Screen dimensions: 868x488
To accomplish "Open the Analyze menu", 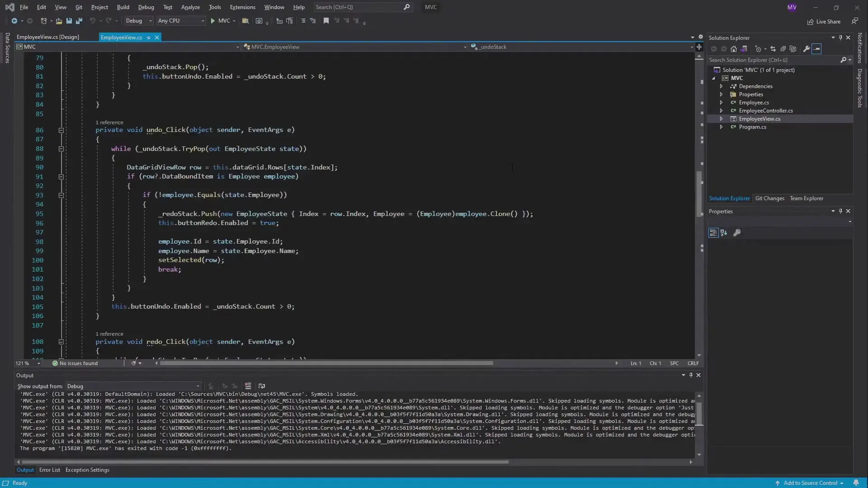I will 190,7.
